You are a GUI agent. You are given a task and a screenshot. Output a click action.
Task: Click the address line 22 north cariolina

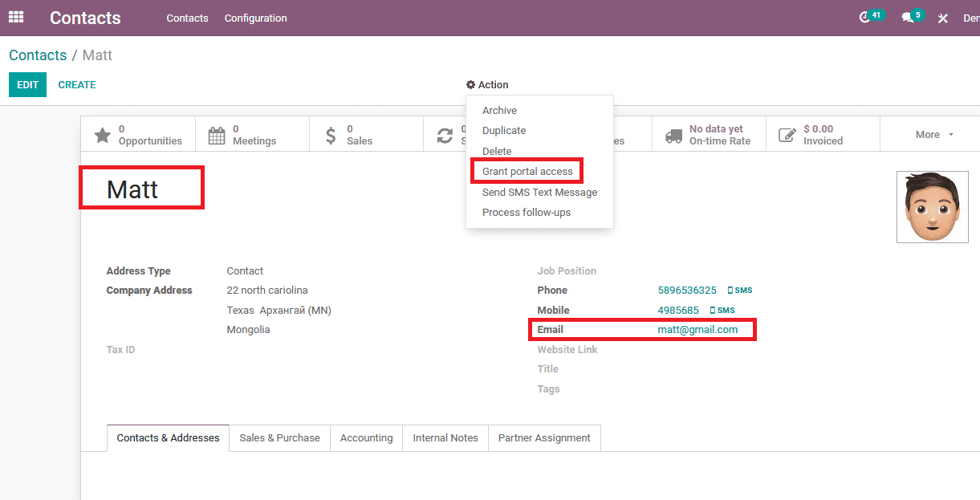pyautogui.click(x=267, y=291)
